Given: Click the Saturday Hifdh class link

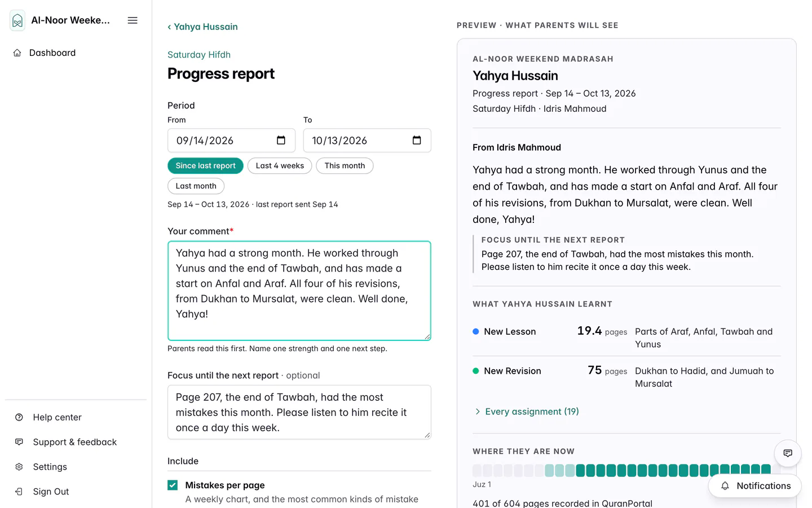Looking at the screenshot, I should [x=199, y=55].
